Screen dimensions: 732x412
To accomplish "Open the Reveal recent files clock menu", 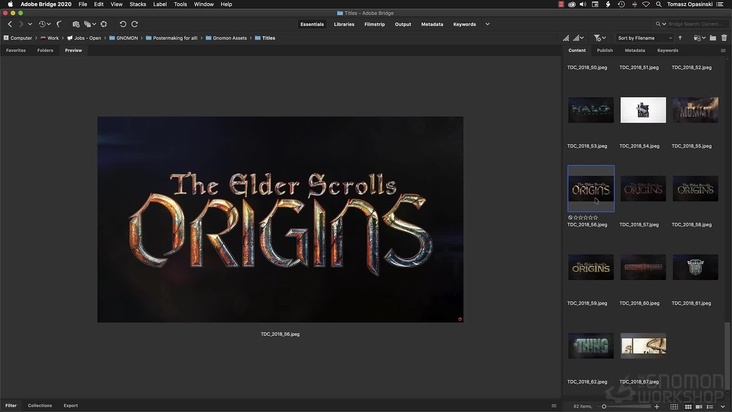I will [x=44, y=24].
